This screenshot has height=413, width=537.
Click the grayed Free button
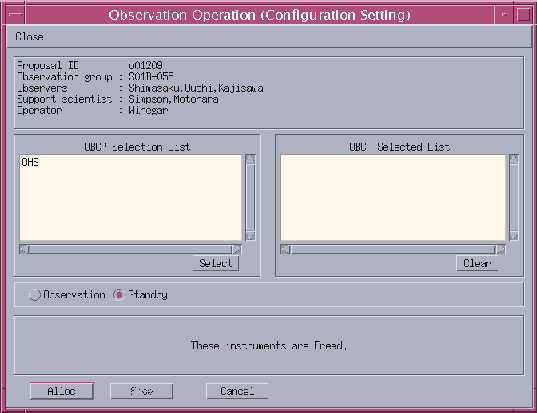(x=141, y=391)
